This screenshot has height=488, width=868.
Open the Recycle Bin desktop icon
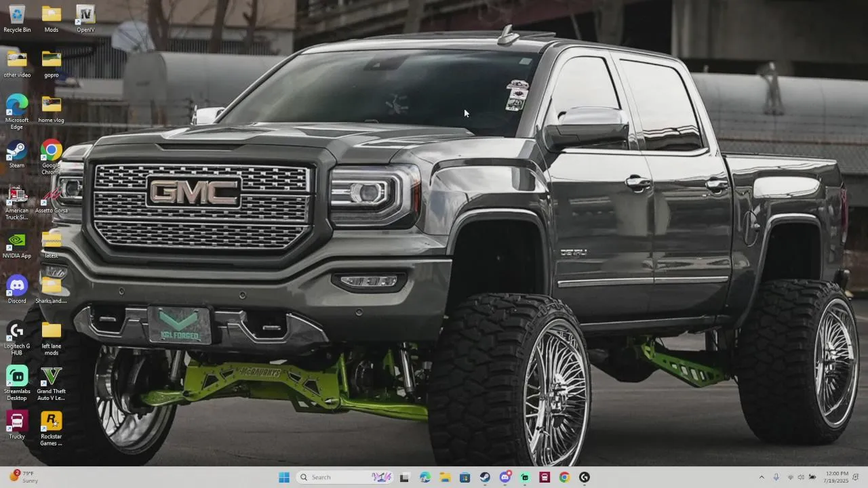click(x=17, y=18)
